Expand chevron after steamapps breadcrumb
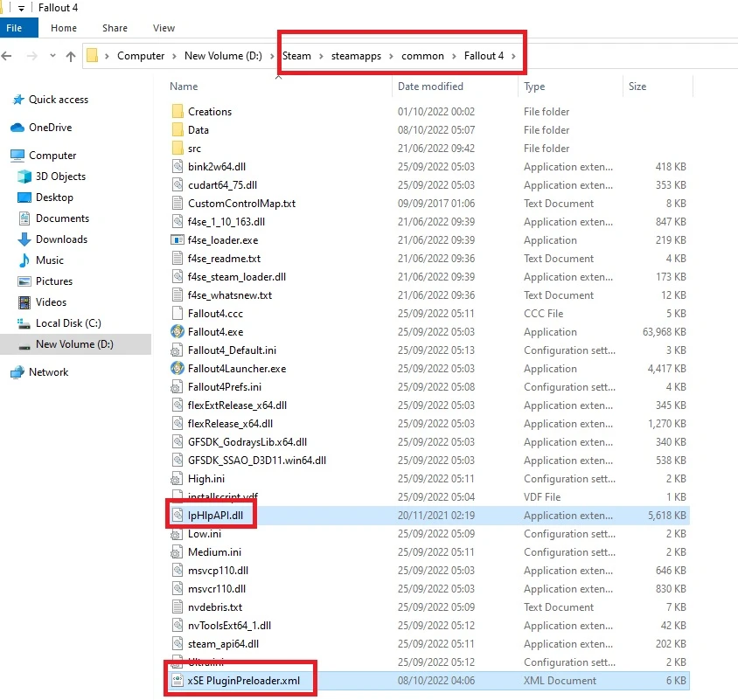Viewport: 738px width, 700px height. point(391,57)
